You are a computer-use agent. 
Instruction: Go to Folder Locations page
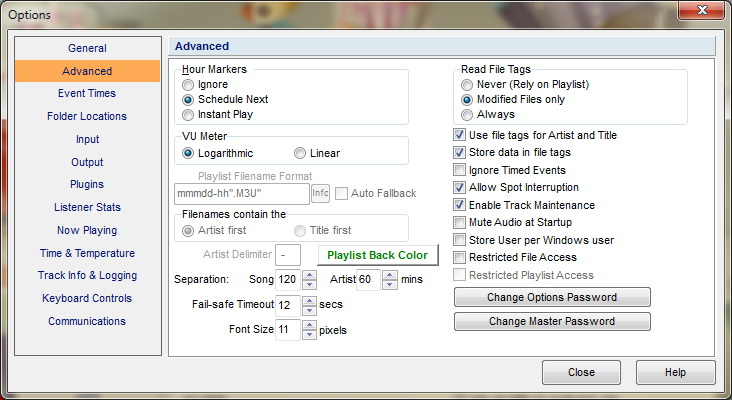tap(87, 116)
